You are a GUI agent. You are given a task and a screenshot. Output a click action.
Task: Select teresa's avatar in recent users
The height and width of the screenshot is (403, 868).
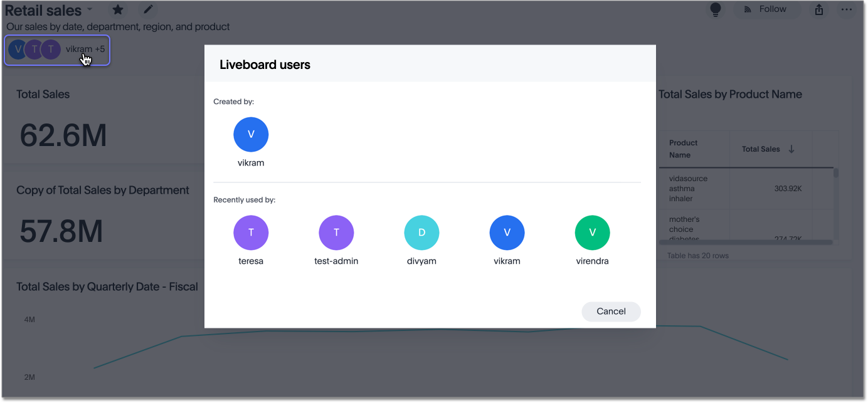(x=251, y=233)
